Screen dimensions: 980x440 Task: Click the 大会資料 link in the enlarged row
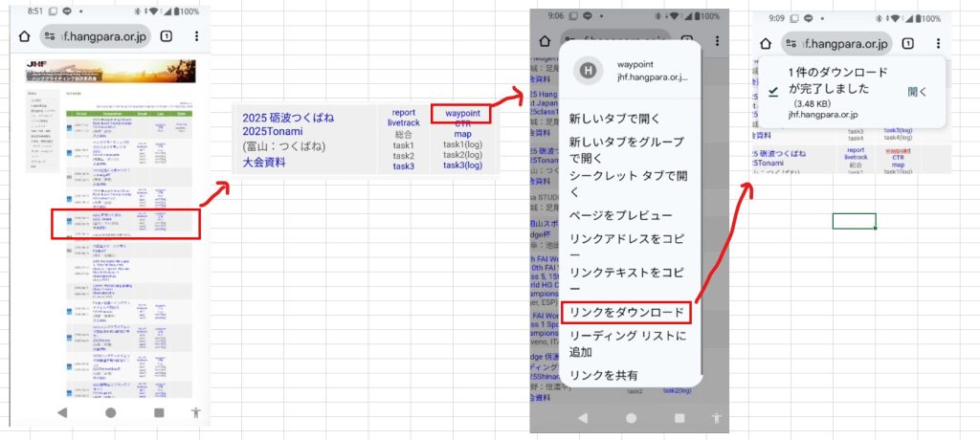pyautogui.click(x=263, y=163)
